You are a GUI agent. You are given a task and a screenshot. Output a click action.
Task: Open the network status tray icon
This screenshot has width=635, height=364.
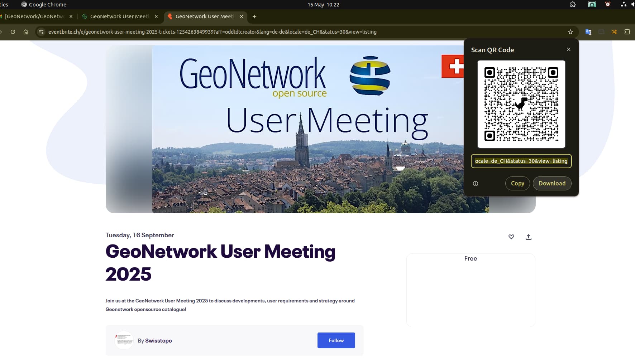coord(624,4)
